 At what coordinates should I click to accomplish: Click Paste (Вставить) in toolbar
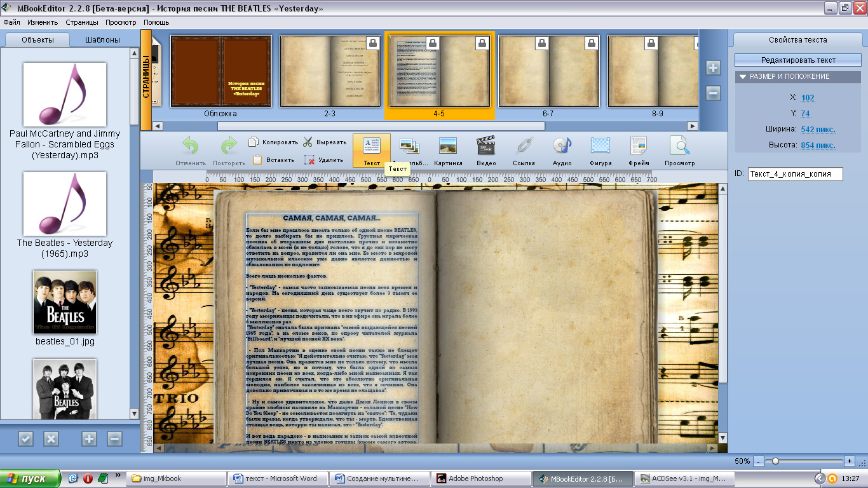pyautogui.click(x=273, y=160)
